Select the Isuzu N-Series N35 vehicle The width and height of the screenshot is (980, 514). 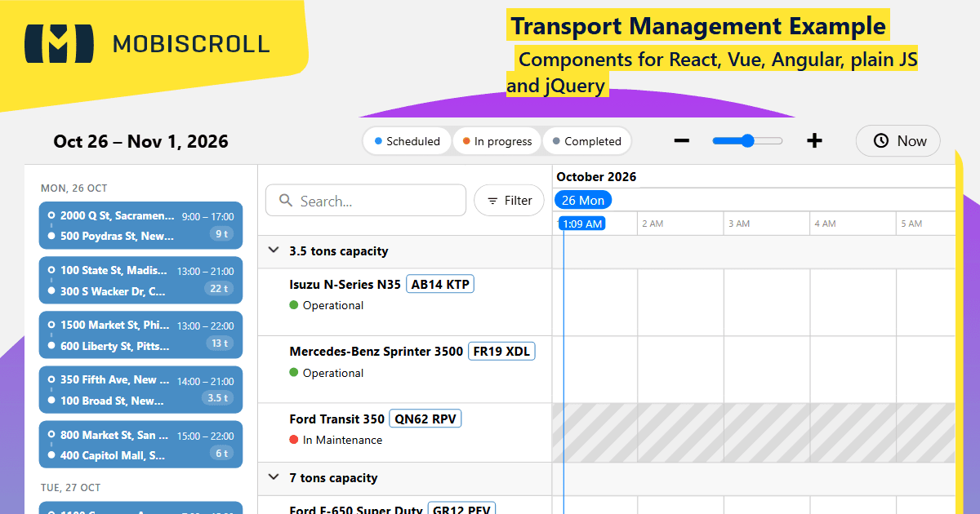click(x=345, y=285)
